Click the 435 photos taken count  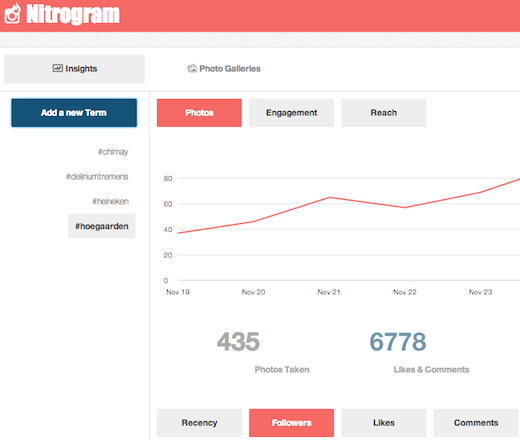coord(238,342)
